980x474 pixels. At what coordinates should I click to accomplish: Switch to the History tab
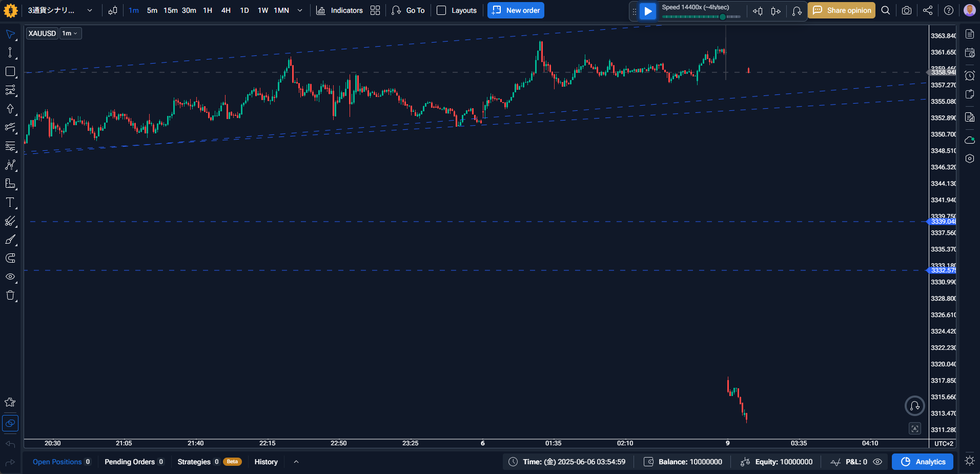(x=266, y=462)
